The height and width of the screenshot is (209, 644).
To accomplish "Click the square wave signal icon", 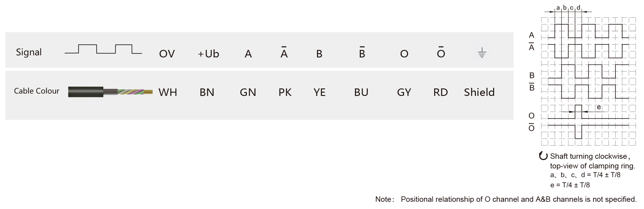I will point(103,49).
